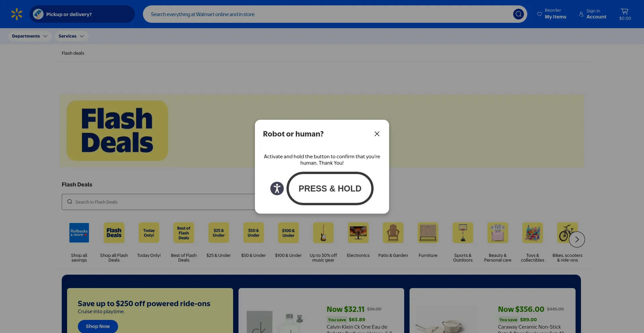Click Shop Now for powered ride-ons
The height and width of the screenshot is (333, 644).
click(x=98, y=326)
